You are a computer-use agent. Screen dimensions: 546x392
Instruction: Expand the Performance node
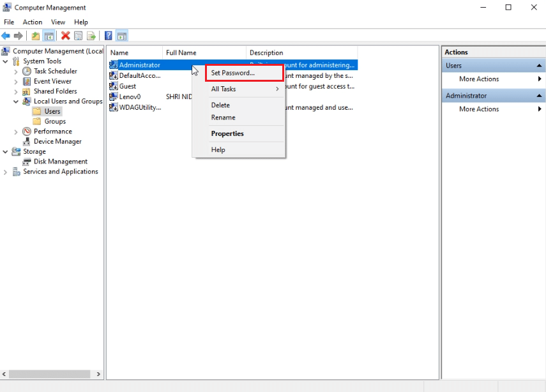click(16, 132)
